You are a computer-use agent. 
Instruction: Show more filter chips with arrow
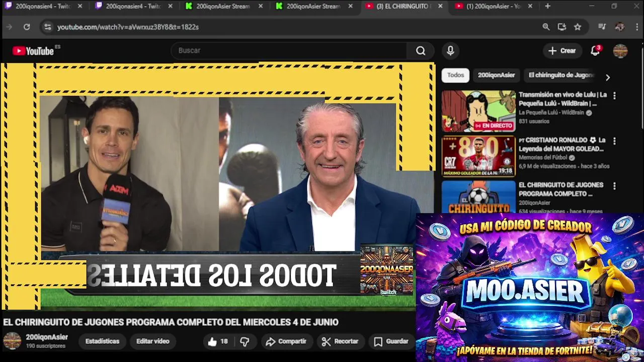607,77
